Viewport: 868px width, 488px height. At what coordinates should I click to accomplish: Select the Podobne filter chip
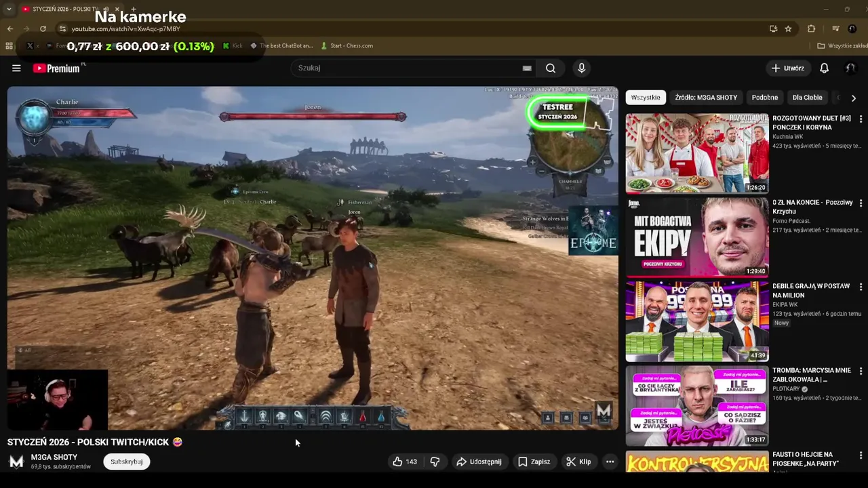[x=765, y=98]
